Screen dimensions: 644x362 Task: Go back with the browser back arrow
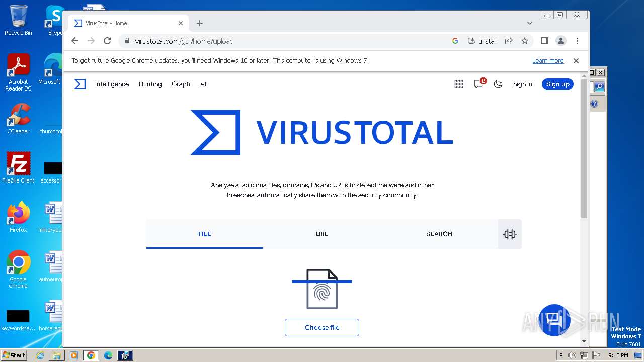[x=75, y=41]
